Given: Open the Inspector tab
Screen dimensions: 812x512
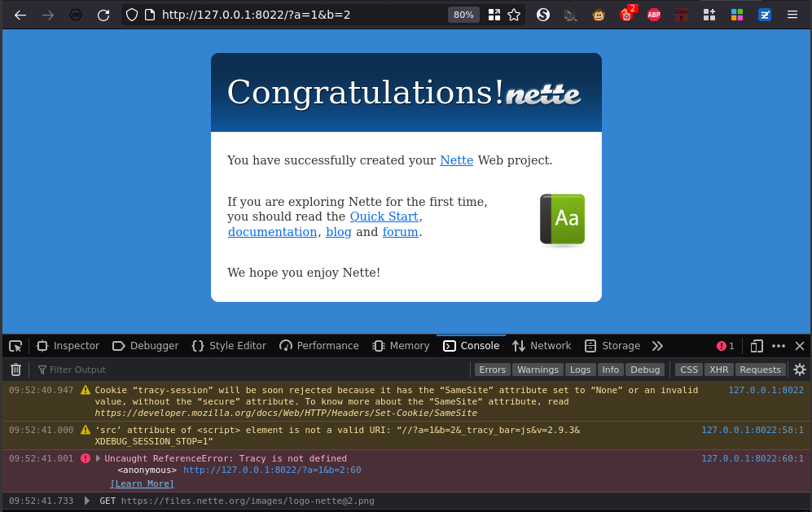Looking at the screenshot, I should 68,346.
